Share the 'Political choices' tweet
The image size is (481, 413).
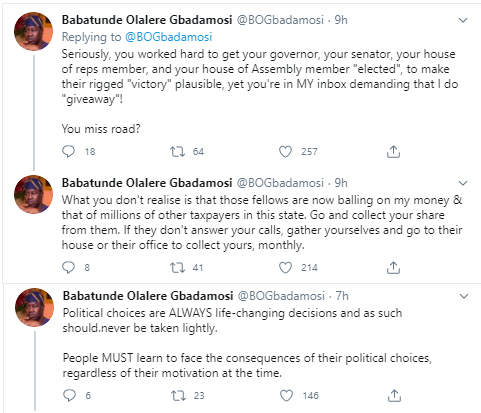394,396
